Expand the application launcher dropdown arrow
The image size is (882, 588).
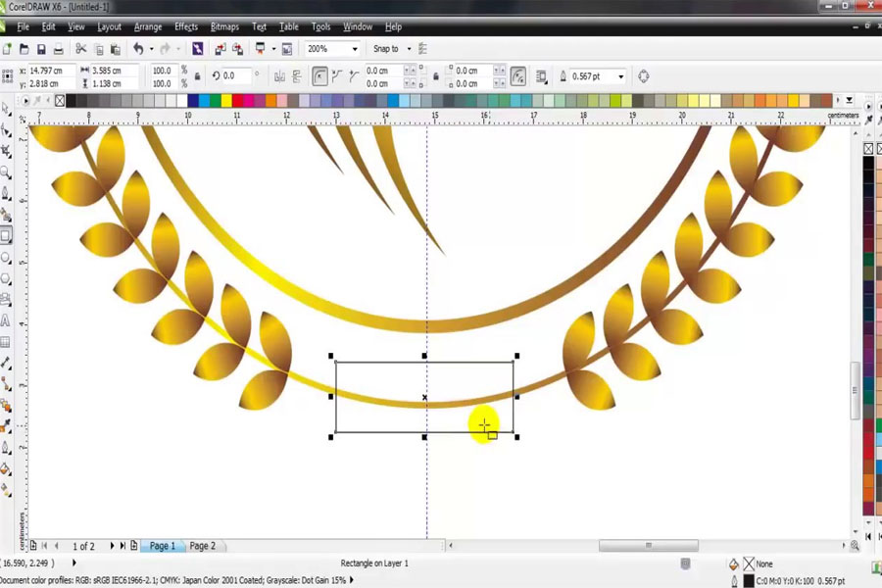point(274,49)
